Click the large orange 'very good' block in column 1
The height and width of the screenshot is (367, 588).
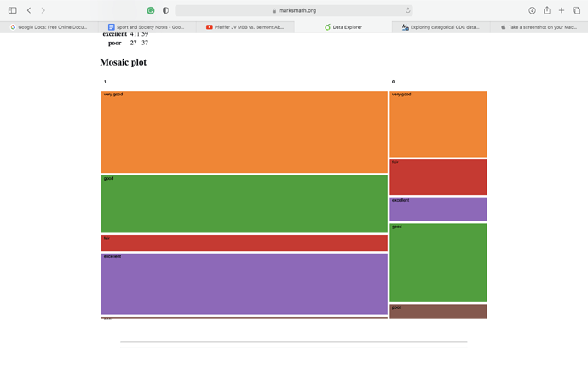pos(244,132)
